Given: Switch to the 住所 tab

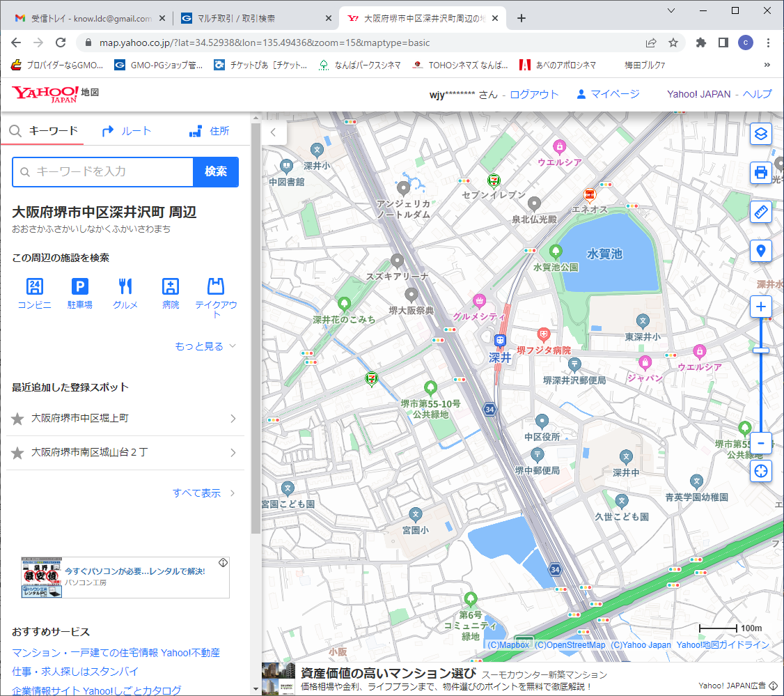Looking at the screenshot, I should (x=210, y=131).
